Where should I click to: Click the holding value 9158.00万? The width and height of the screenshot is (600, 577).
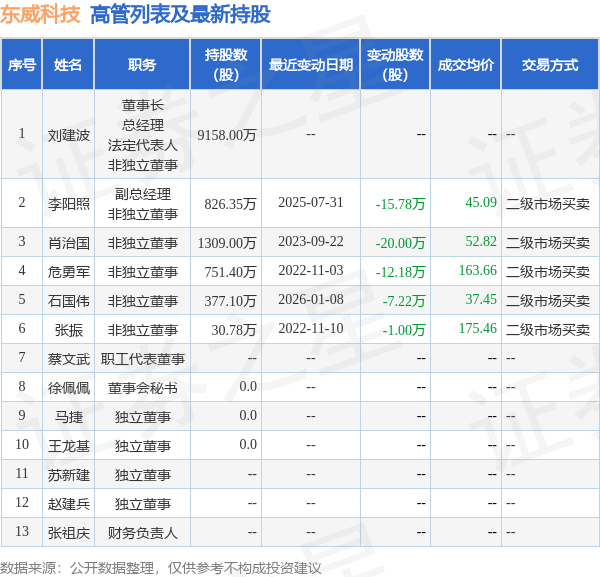tap(227, 135)
